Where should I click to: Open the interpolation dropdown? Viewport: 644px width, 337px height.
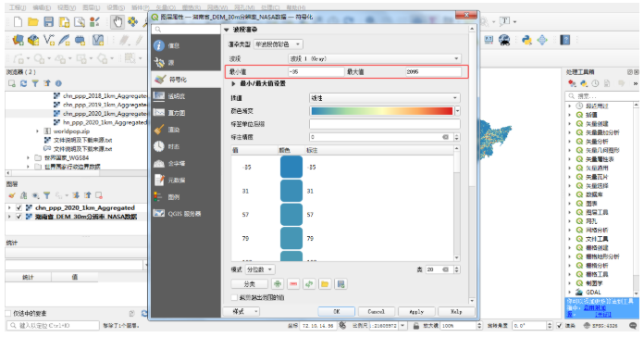click(384, 98)
